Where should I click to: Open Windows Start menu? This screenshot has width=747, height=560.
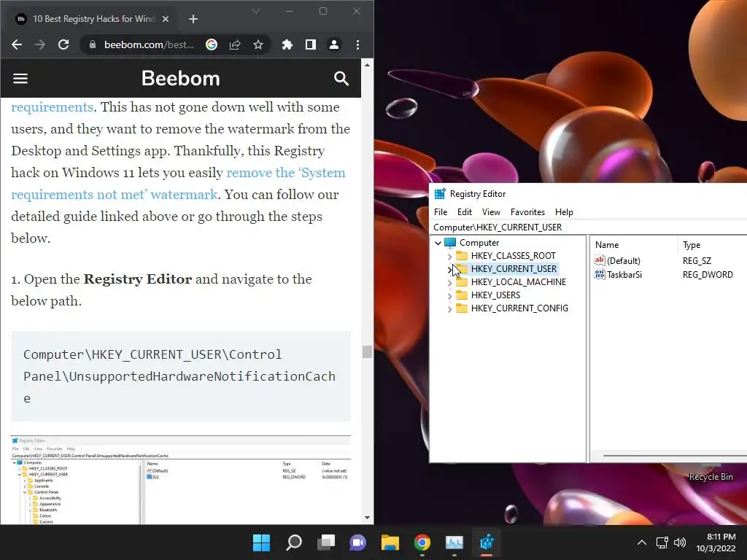coord(262,542)
